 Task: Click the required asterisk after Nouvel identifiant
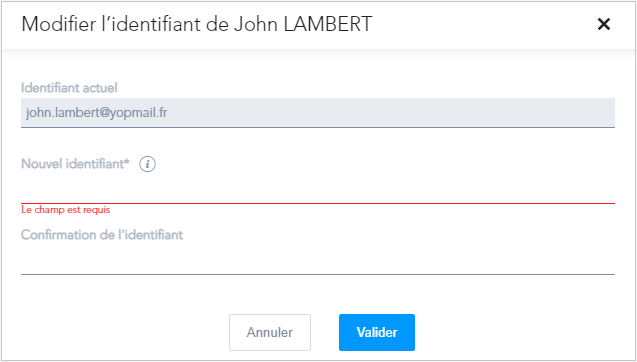coord(127,162)
